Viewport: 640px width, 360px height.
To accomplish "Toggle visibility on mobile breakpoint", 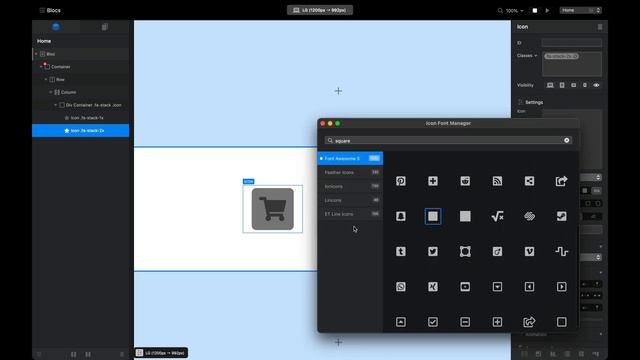I will point(584,85).
